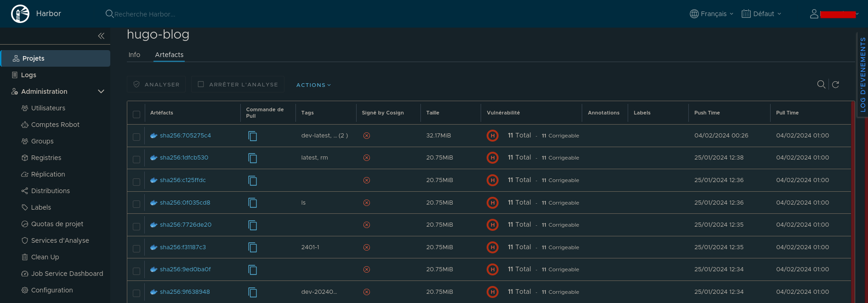
Task: Copy pull command for sha256:9f638948
Action: click(x=253, y=292)
